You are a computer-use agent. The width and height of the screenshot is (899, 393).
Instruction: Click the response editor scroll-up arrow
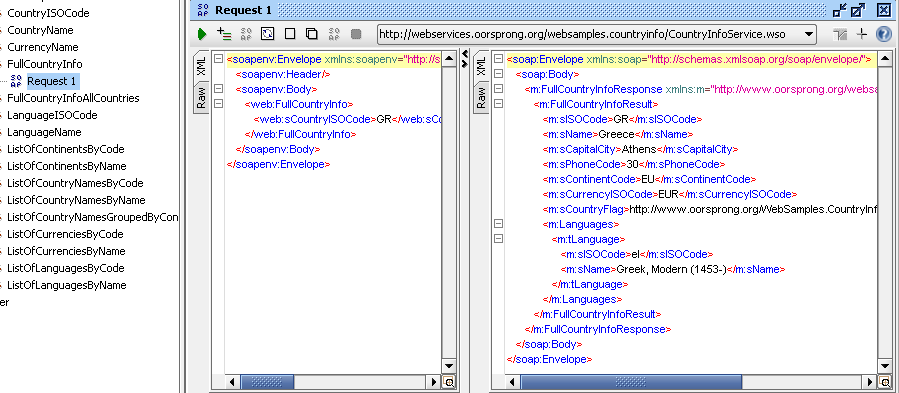click(885, 59)
